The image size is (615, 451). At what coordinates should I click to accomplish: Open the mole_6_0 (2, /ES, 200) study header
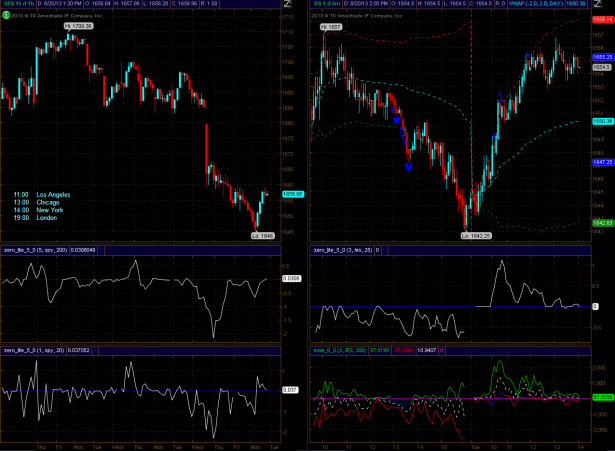pos(340,350)
